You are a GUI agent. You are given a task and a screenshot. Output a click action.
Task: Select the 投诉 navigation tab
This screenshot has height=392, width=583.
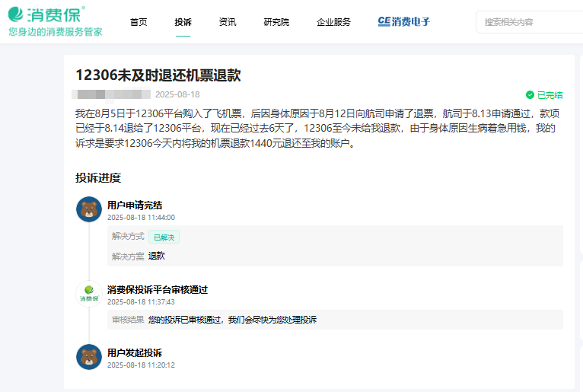183,22
